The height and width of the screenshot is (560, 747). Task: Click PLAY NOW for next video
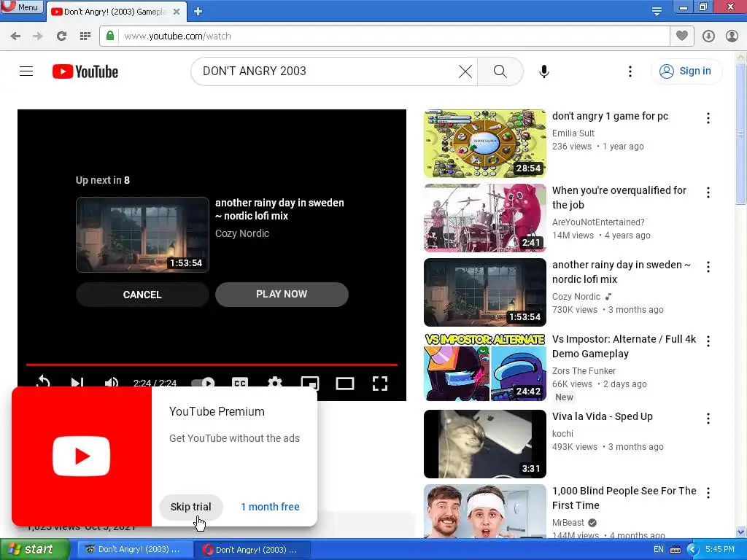click(282, 295)
